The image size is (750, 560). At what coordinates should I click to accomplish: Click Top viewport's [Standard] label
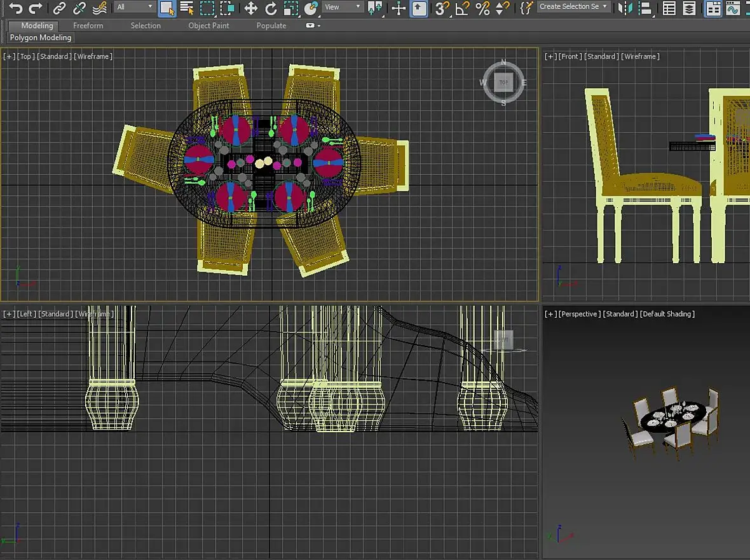click(x=54, y=57)
